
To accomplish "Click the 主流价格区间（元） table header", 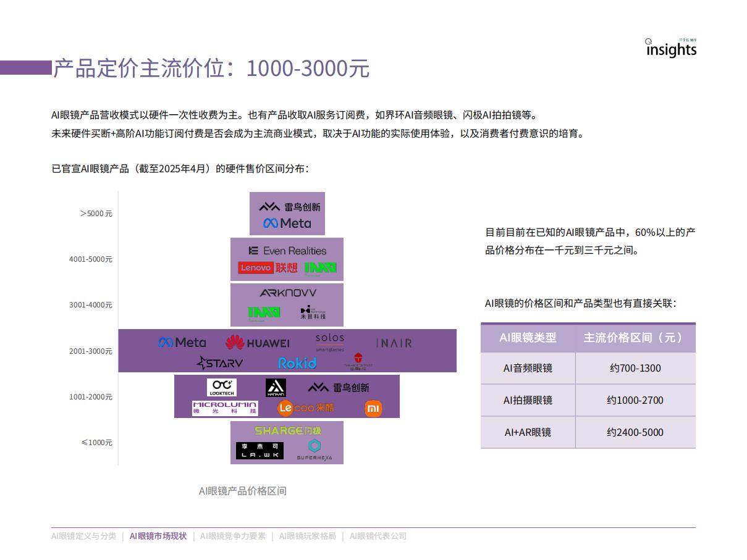I will pos(635,338).
